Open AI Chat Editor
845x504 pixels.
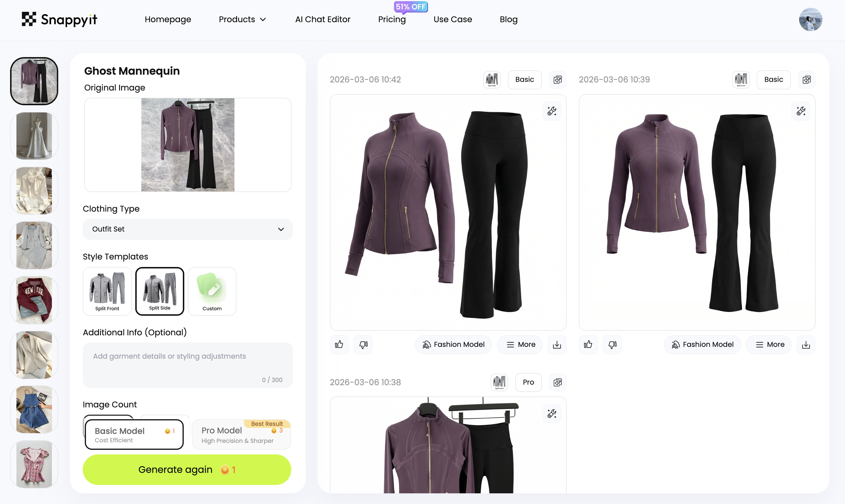click(x=323, y=19)
